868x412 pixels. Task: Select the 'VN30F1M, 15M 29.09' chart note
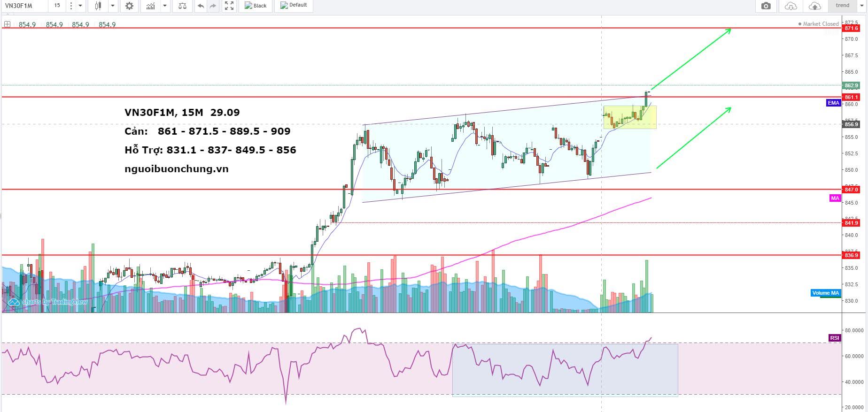pyautogui.click(x=182, y=113)
